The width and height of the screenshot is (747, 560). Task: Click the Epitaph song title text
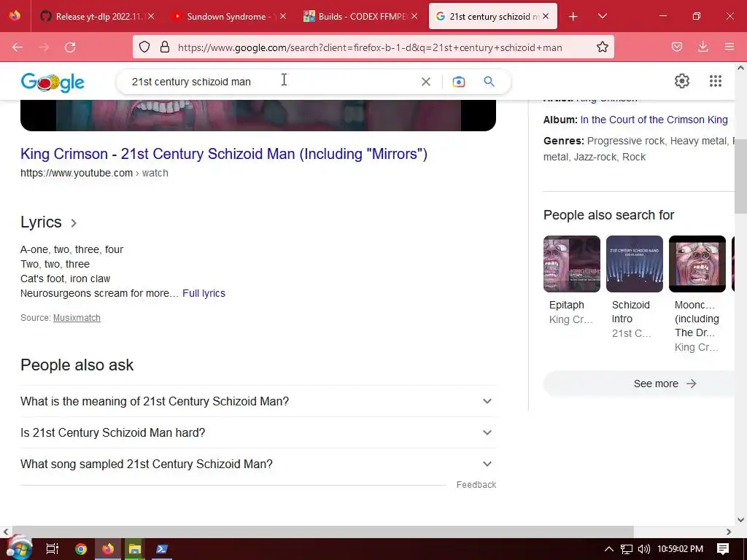click(x=566, y=306)
